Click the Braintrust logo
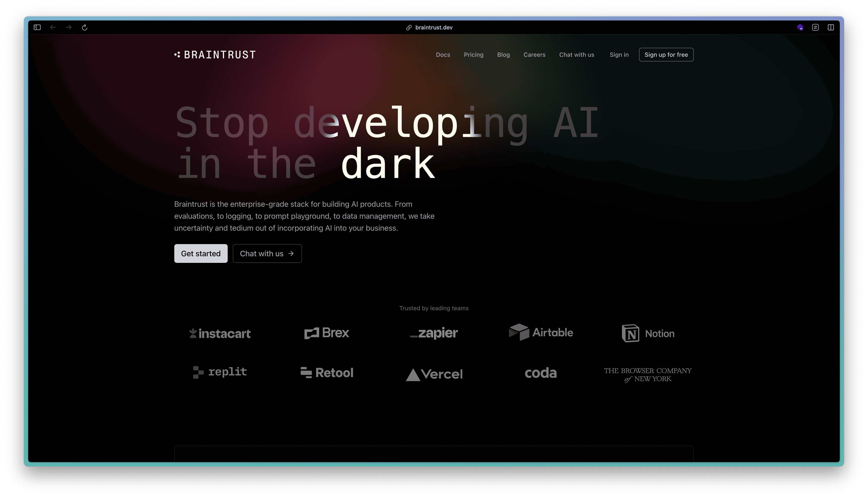The height and width of the screenshot is (498, 868). (215, 55)
